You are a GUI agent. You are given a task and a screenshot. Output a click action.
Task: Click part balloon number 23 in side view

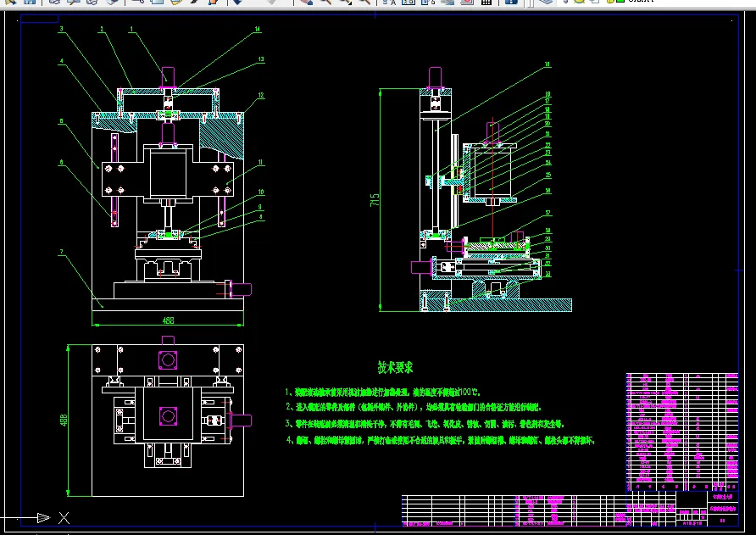click(548, 153)
